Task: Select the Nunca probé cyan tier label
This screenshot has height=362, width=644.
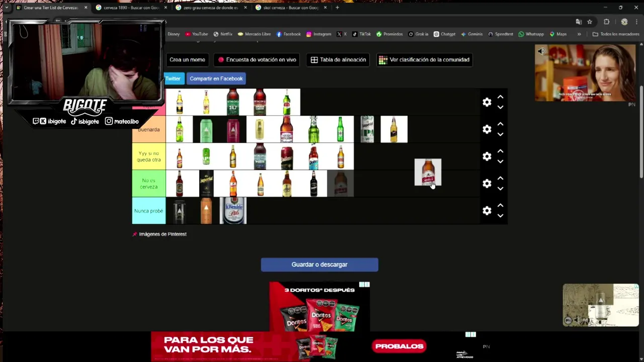Action: 149,211
